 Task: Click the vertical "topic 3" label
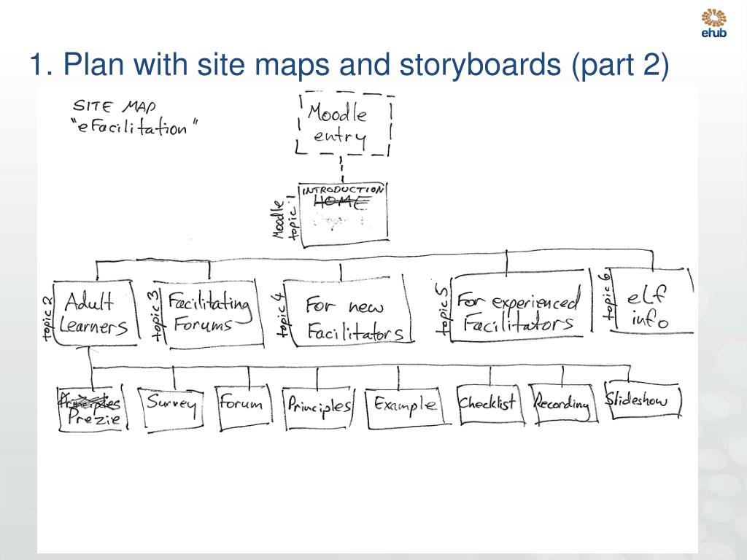(x=157, y=316)
